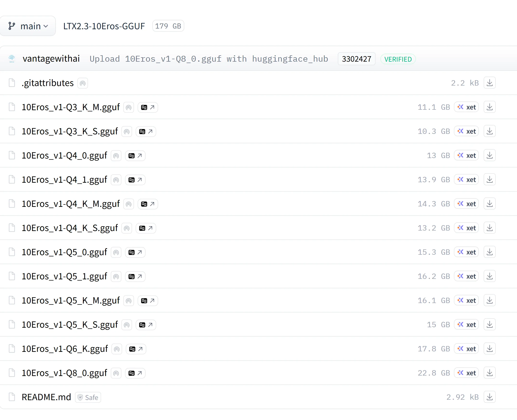The height and width of the screenshot is (420, 517).
Task: Download 10Eros_v1-Q8_0.gguf
Action: click(x=490, y=373)
